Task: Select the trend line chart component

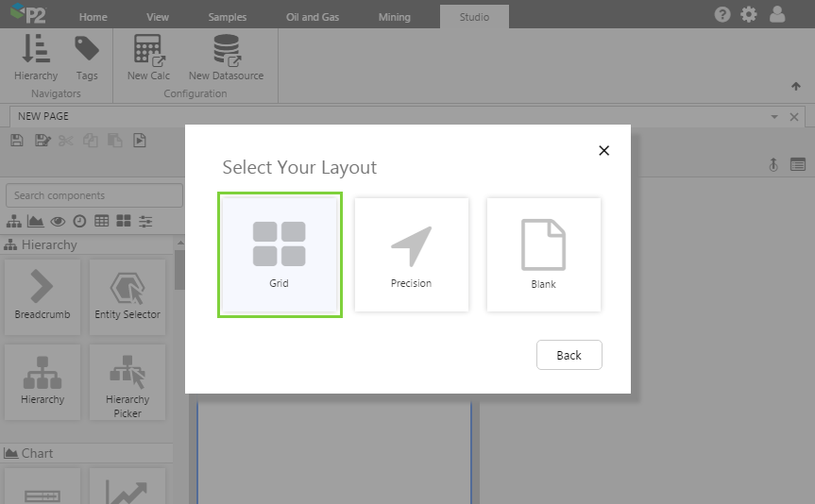Action: pos(127,486)
